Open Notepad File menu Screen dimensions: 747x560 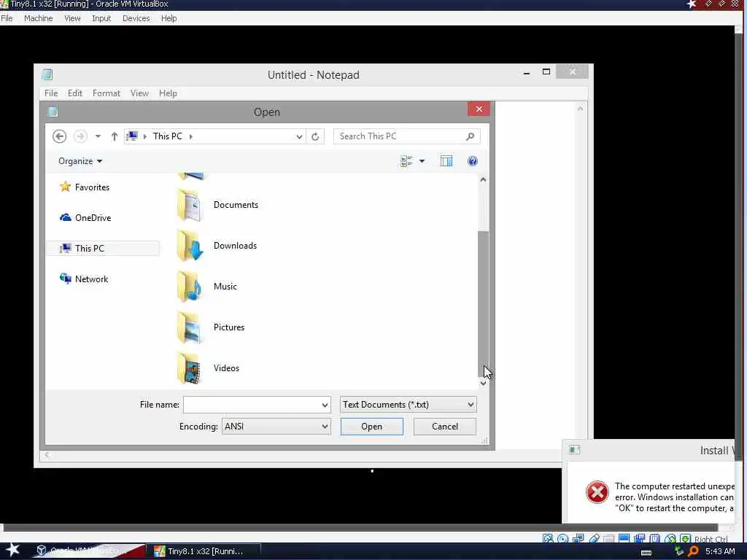[x=51, y=93]
